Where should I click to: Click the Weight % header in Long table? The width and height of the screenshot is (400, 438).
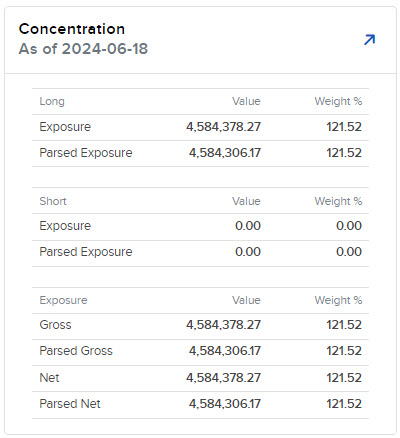(x=338, y=101)
